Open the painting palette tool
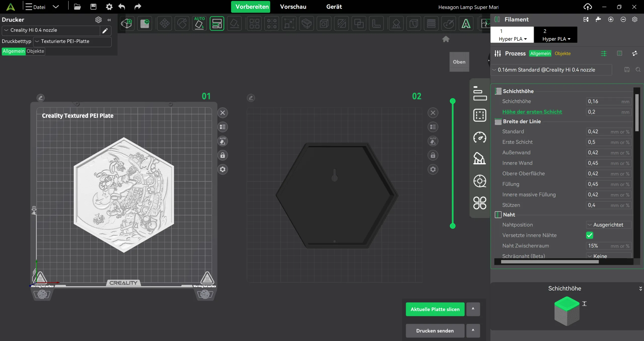The width and height of the screenshot is (644, 341). pos(449,23)
